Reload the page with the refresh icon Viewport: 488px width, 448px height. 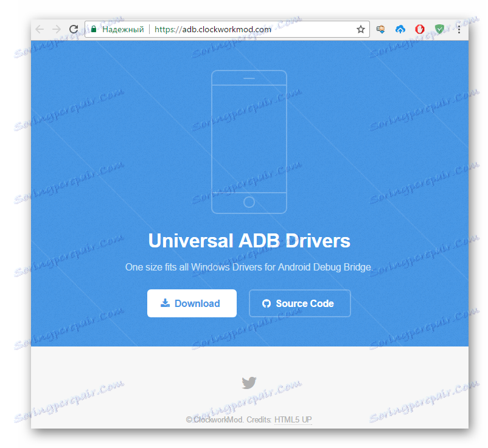point(74,29)
